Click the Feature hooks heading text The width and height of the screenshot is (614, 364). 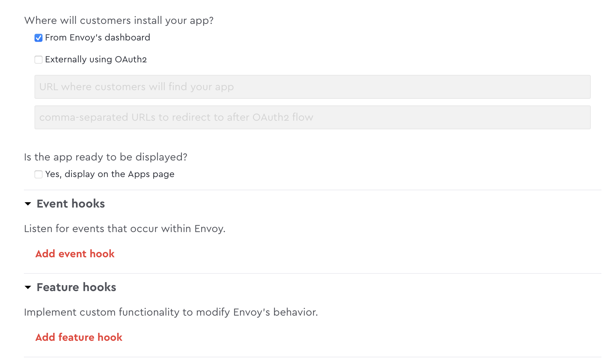point(76,287)
